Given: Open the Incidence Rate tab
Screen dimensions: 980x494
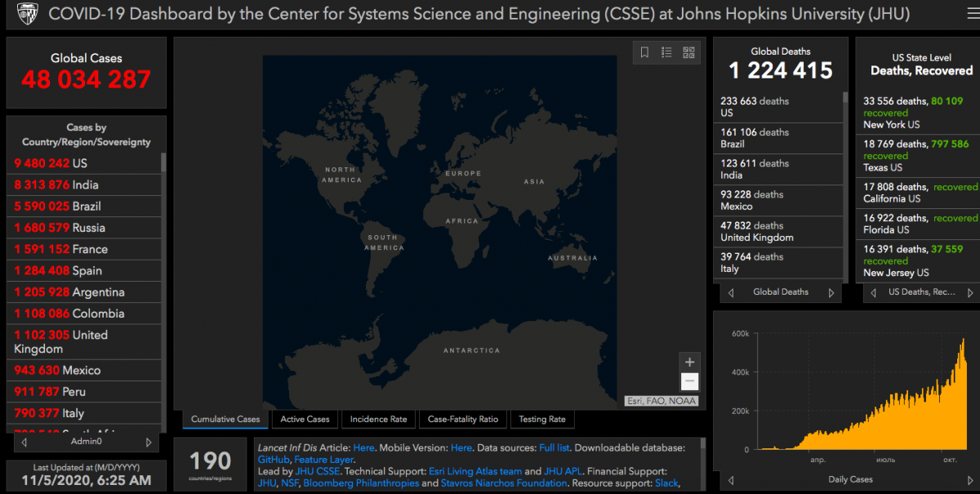Looking at the screenshot, I should coord(378,419).
